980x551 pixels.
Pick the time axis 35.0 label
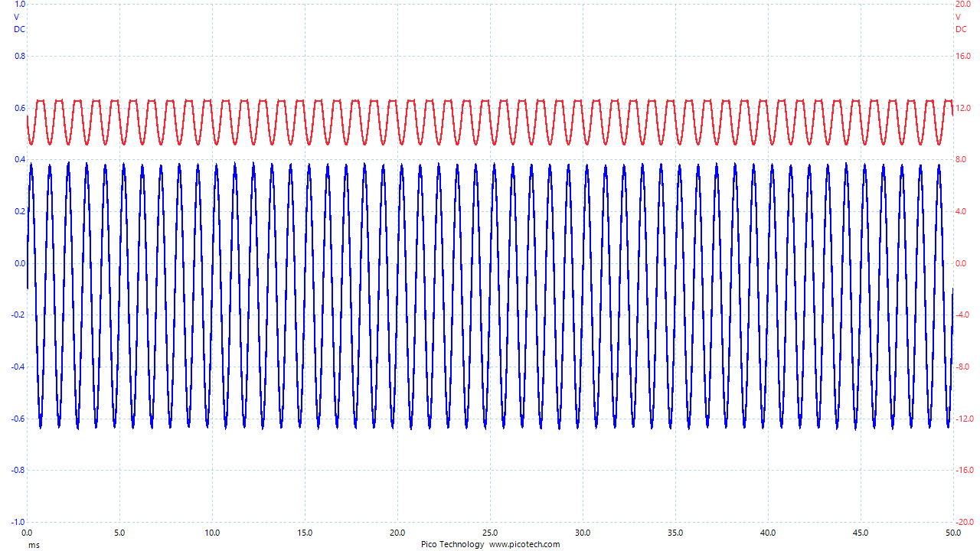[675, 533]
